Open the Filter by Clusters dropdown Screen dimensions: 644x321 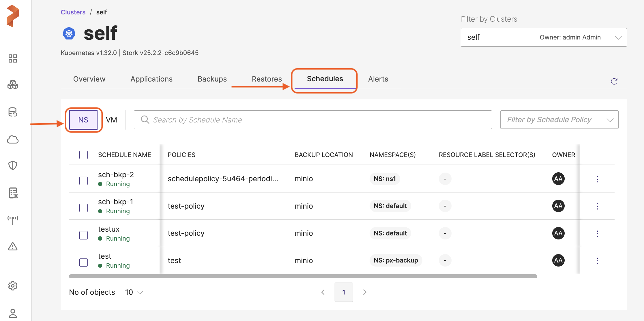543,37
